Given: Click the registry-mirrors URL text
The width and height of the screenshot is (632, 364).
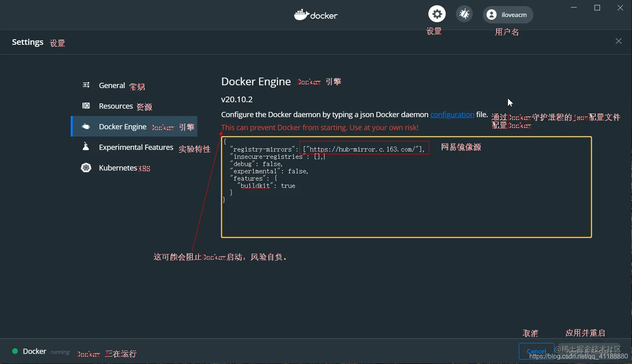Looking at the screenshot, I should pos(363,149).
